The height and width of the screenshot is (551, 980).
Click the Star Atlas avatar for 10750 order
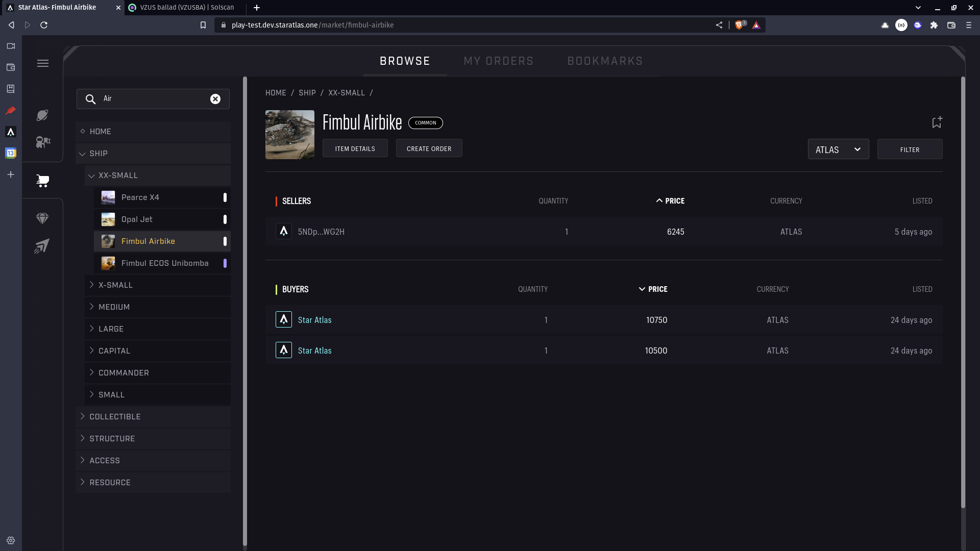point(284,320)
